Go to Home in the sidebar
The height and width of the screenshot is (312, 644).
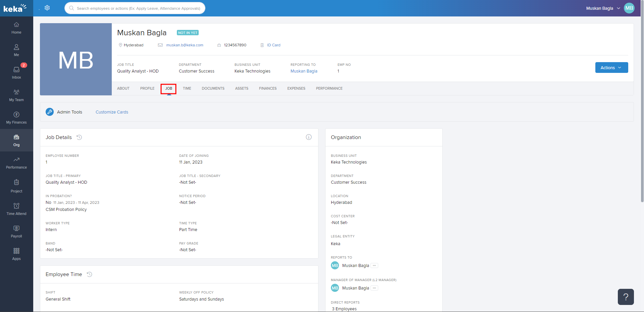(x=16, y=28)
